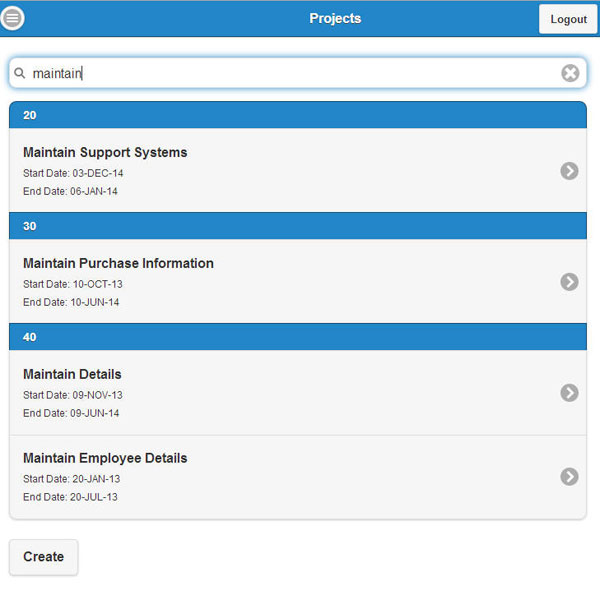This screenshot has width=600, height=595.
Task: Click the Projects page title
Action: (x=335, y=18)
